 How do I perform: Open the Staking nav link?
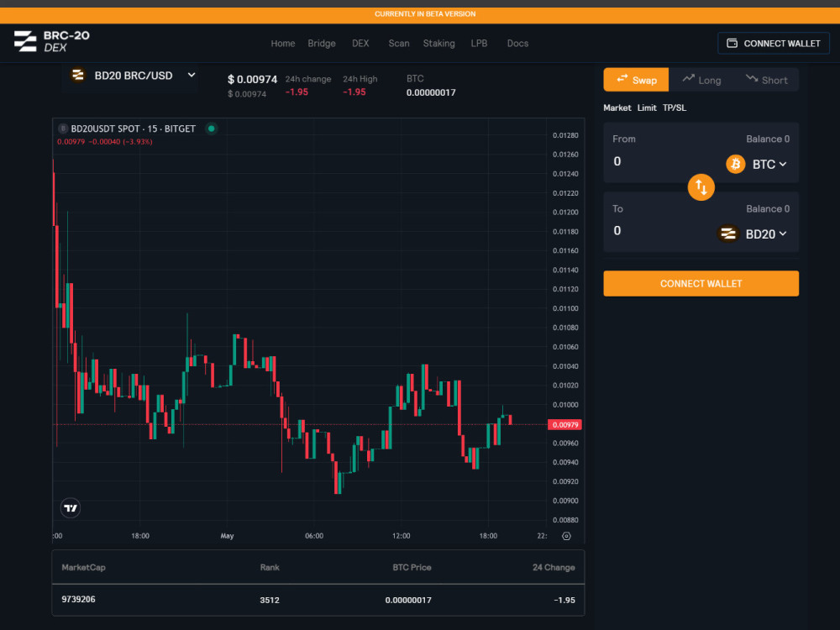(438, 44)
